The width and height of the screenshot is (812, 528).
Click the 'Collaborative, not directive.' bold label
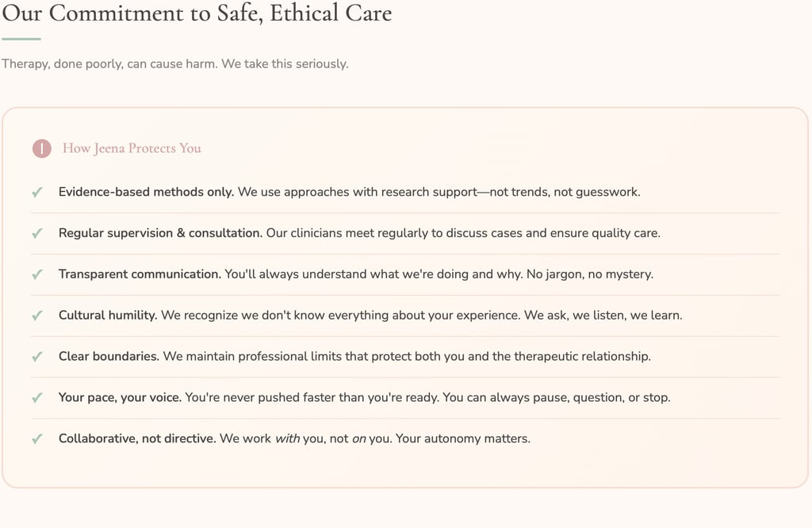coord(137,438)
